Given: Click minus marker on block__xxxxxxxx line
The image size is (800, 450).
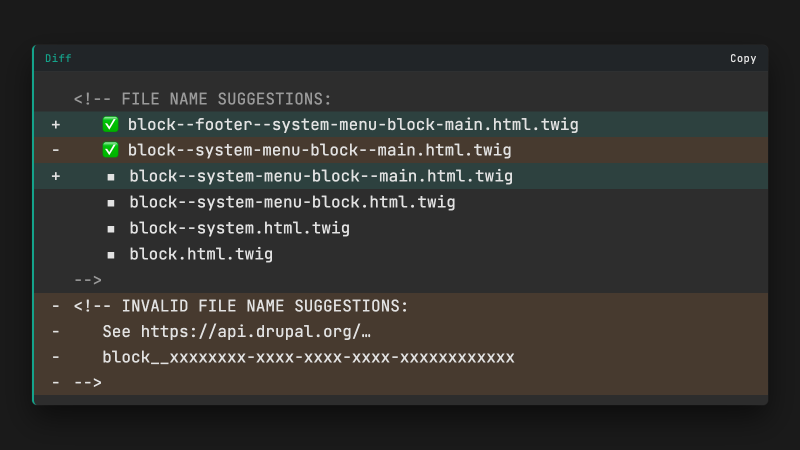Looking at the screenshot, I should click(x=56, y=357).
